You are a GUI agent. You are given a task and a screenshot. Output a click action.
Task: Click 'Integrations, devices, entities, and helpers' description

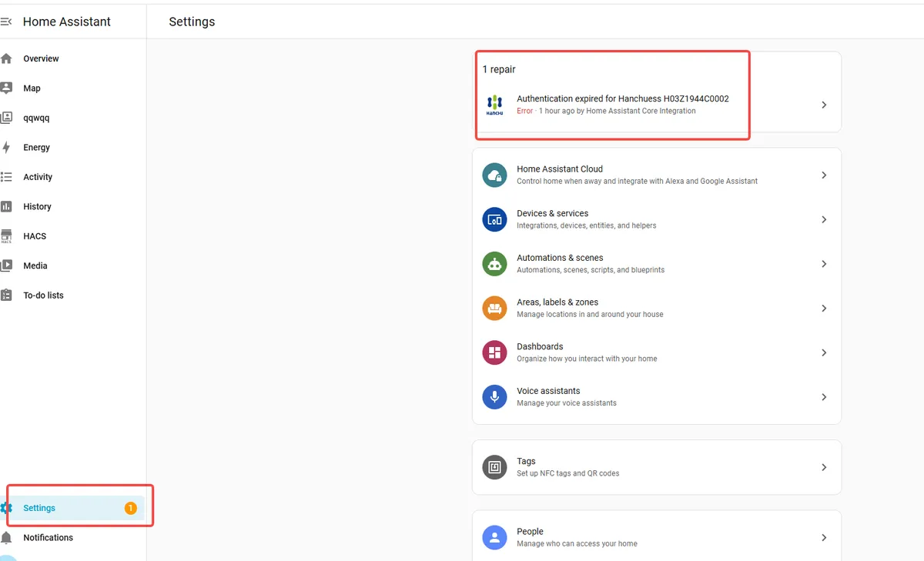(x=587, y=225)
